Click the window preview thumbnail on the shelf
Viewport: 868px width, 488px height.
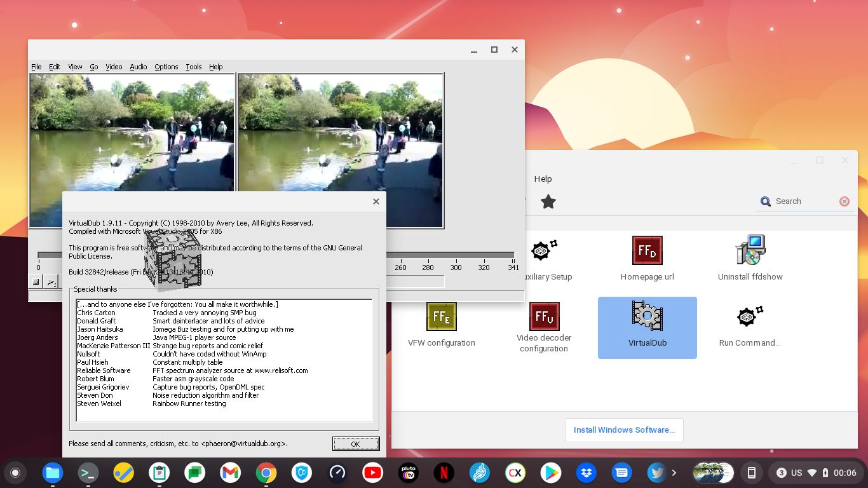click(713, 473)
